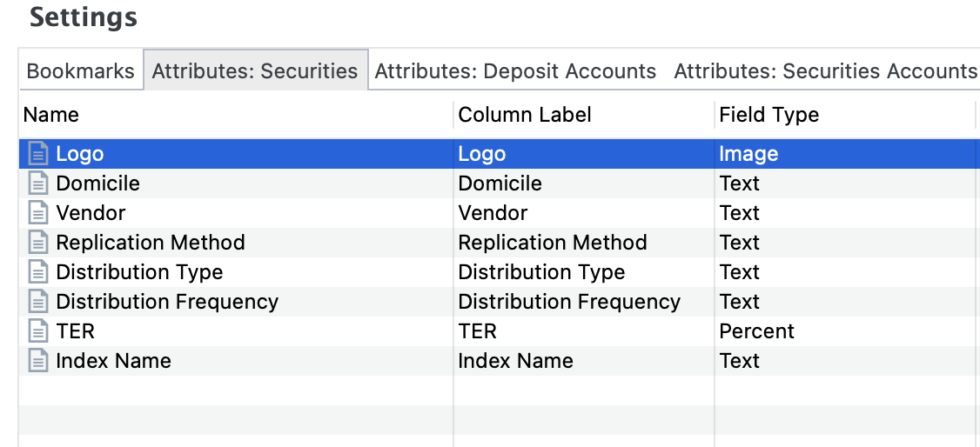Select the icon in the Vendor row
This screenshot has width=980, height=447.
pos(37,213)
